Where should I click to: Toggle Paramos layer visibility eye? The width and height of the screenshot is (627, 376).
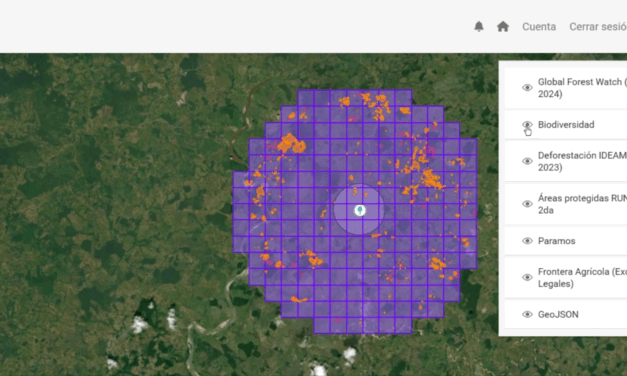point(527,241)
